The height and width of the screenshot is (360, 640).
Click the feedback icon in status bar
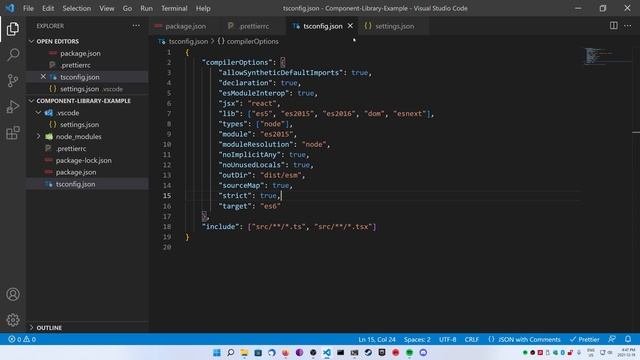click(x=612, y=339)
